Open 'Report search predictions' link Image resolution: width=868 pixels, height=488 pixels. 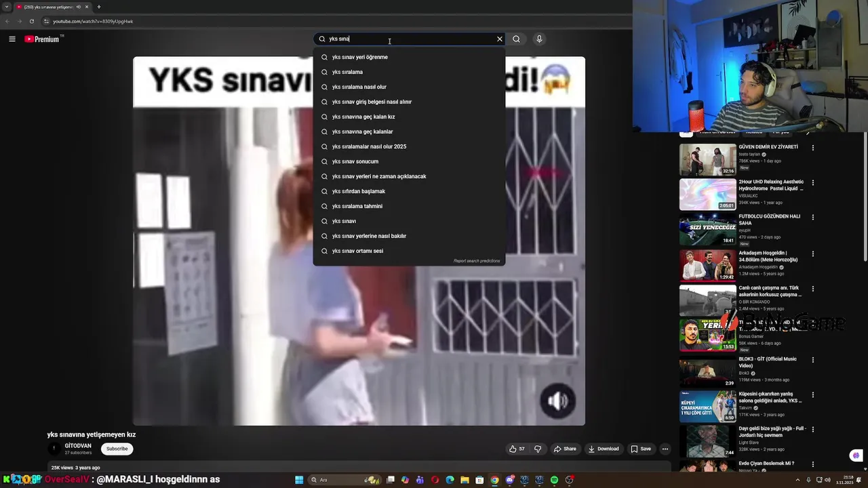tap(477, 261)
